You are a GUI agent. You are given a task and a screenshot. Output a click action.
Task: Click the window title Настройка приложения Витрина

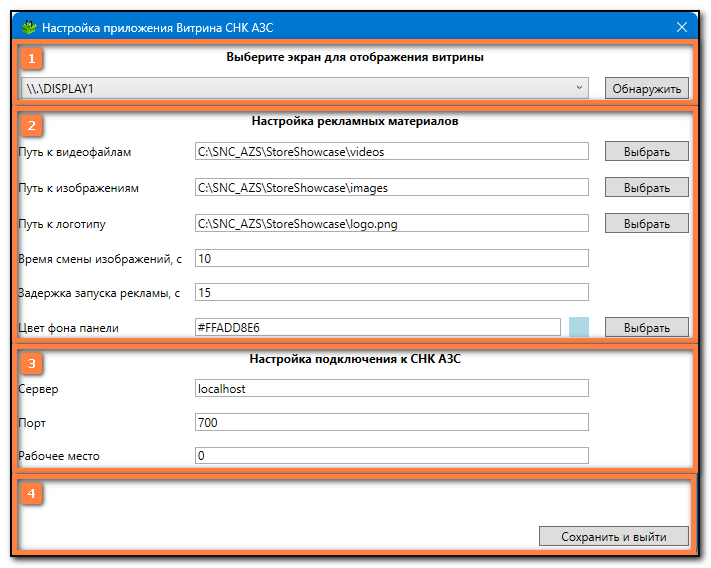click(x=157, y=28)
